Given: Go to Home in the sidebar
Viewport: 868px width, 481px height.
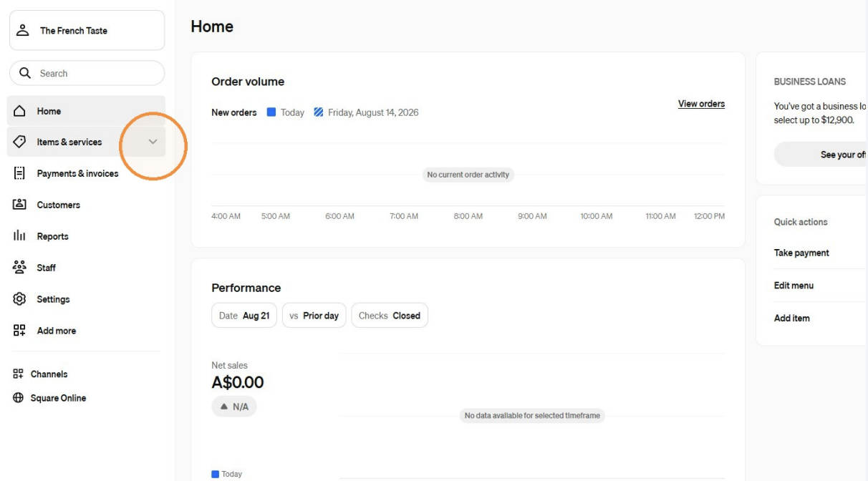Looking at the screenshot, I should pyautogui.click(x=86, y=111).
